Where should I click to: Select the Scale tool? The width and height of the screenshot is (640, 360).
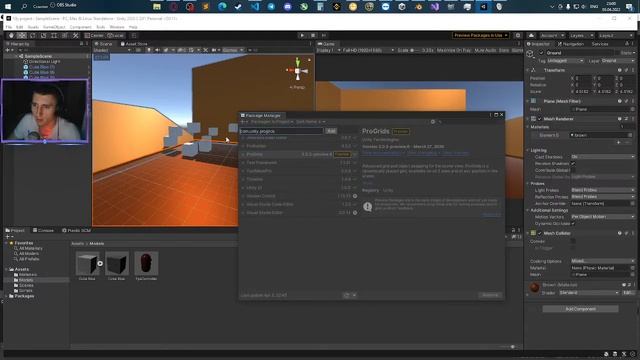point(43,36)
